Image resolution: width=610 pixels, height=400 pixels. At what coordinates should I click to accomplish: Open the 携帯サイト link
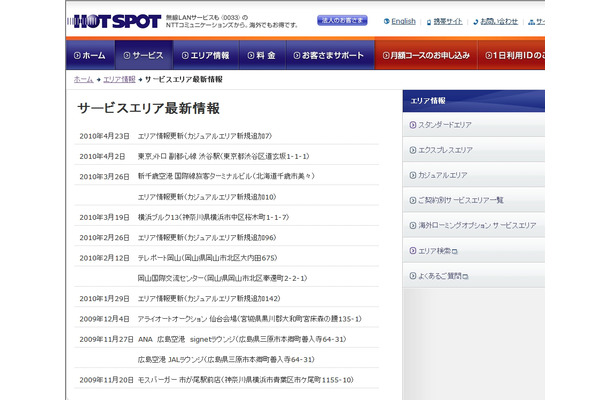click(448, 21)
